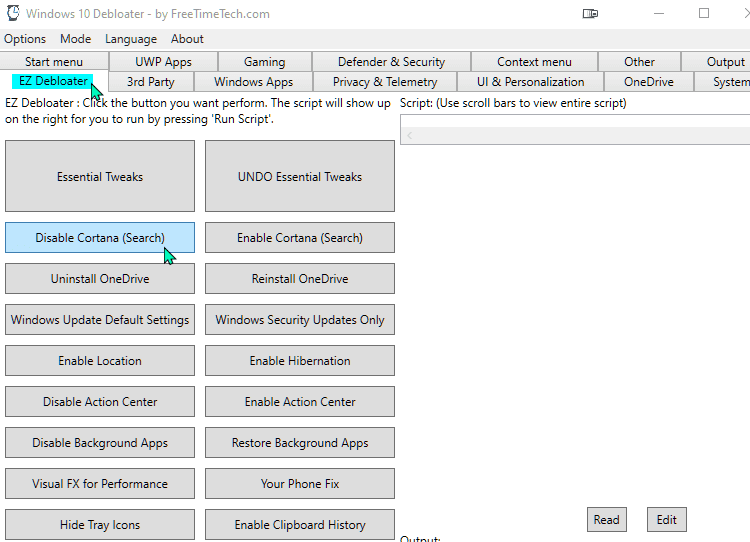The height and width of the screenshot is (542, 750).
Task: Open the About menu
Action: click(x=187, y=39)
